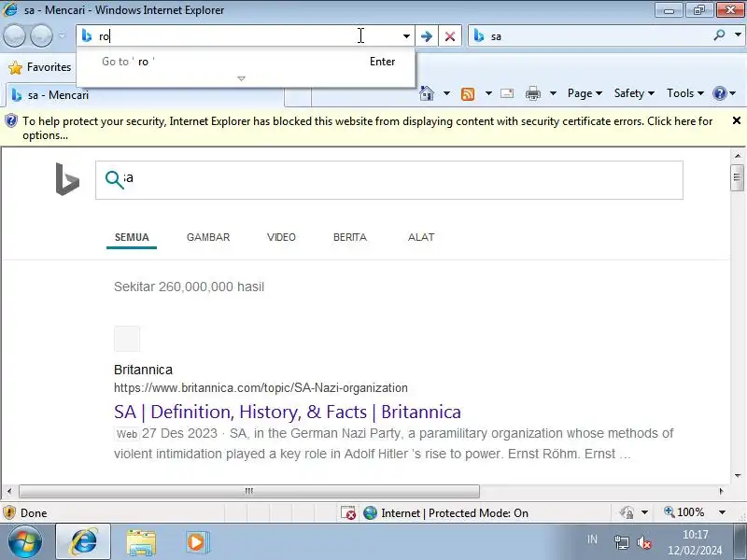Switch to the VIDEO tab
This screenshot has width=747, height=560.
(281, 237)
